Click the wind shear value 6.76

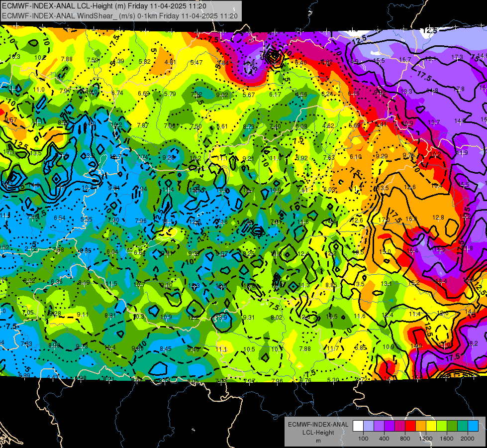click(305, 380)
